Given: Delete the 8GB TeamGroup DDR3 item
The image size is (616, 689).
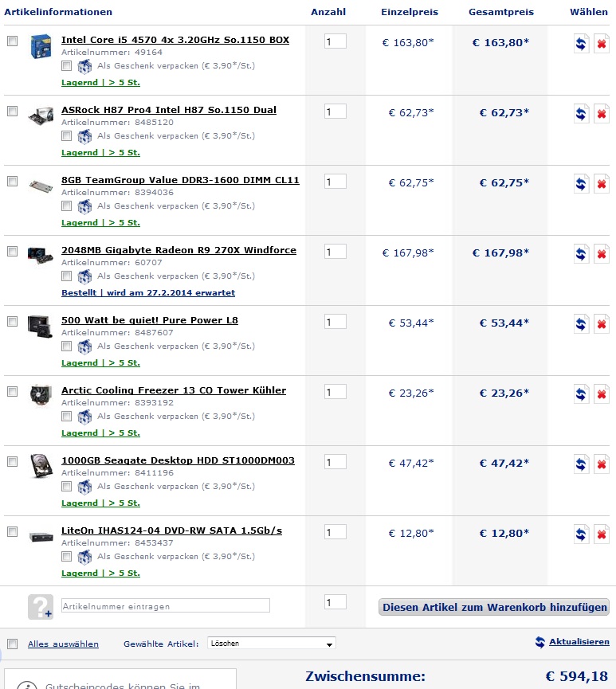Looking at the screenshot, I should [602, 184].
